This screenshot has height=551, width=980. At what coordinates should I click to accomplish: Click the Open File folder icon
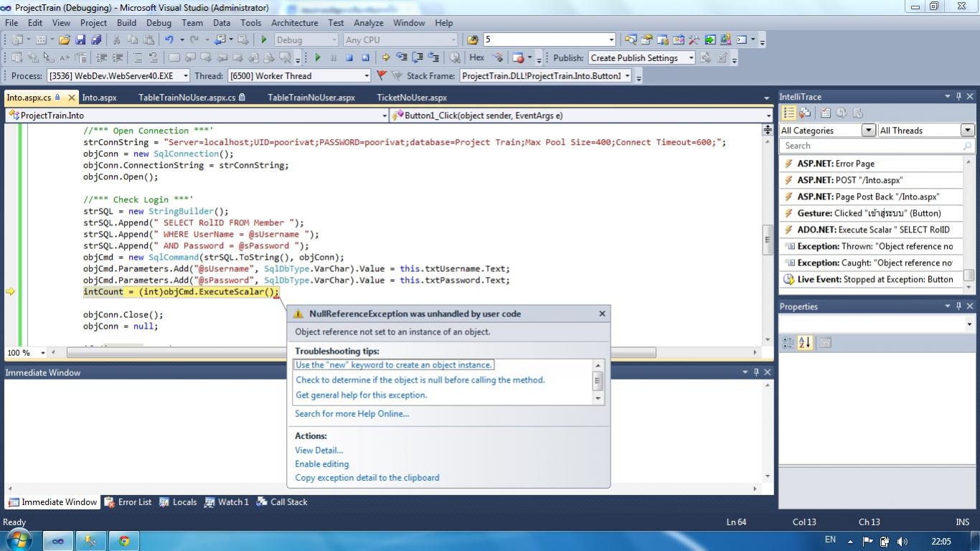click(65, 40)
